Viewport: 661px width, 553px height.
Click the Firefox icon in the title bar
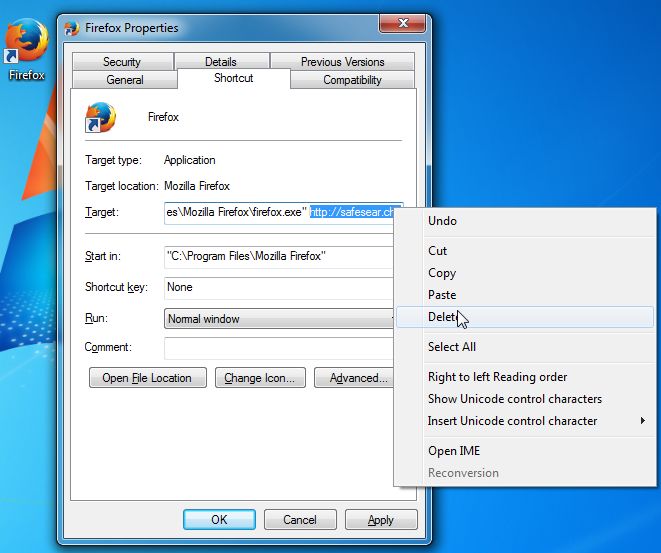pyautogui.click(x=72, y=28)
